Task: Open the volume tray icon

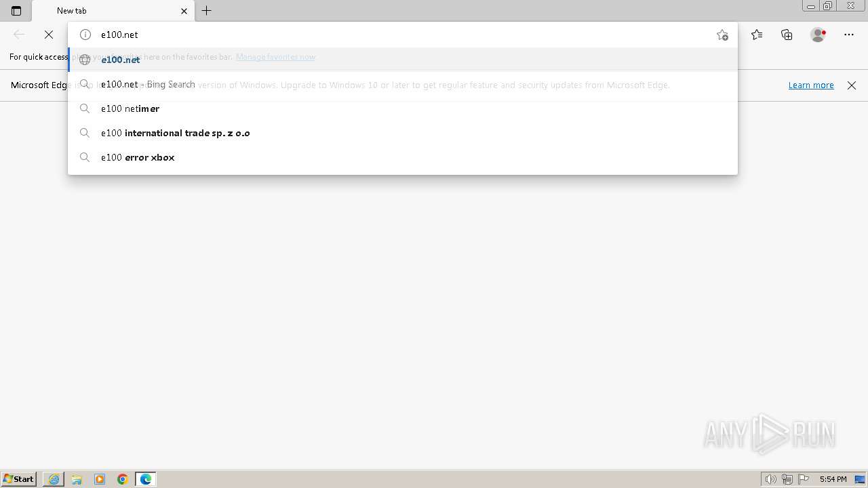Action: tap(770, 479)
